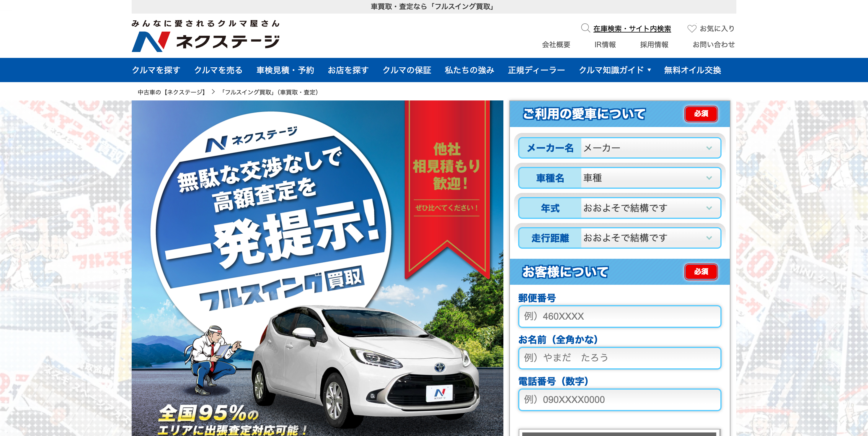Click the Nexstage logo in header
Screen dimensions: 868x436
(205, 42)
